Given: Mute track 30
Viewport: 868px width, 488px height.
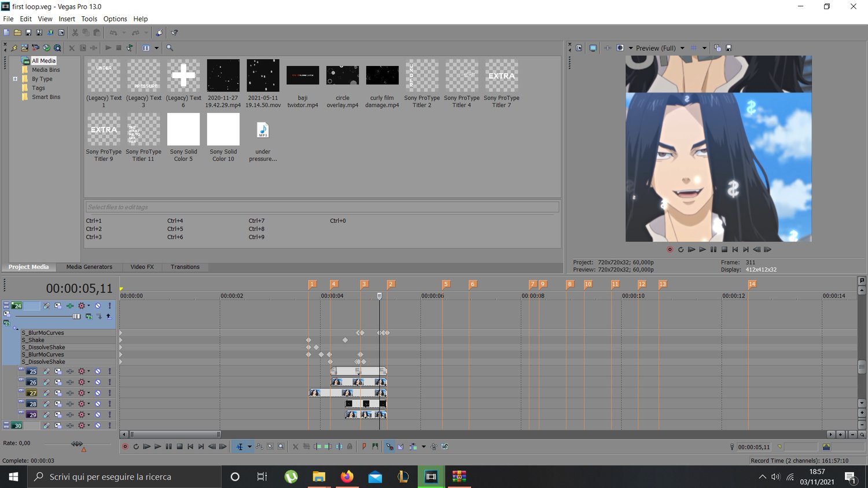Looking at the screenshot, I should click(98, 425).
